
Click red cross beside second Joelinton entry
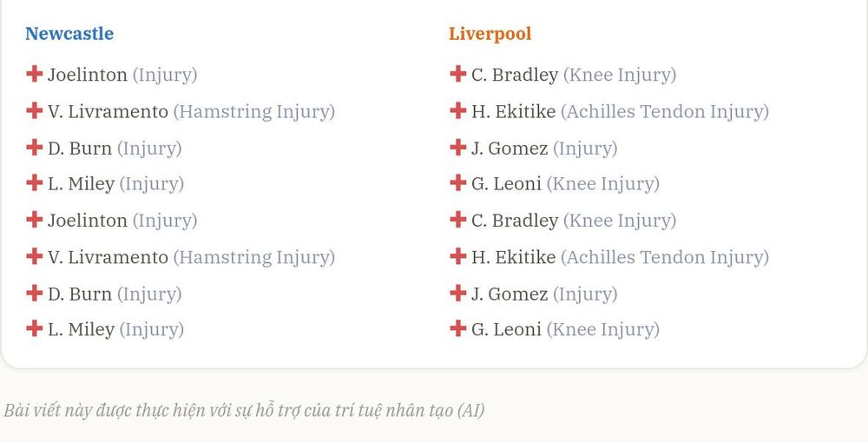[35, 219]
